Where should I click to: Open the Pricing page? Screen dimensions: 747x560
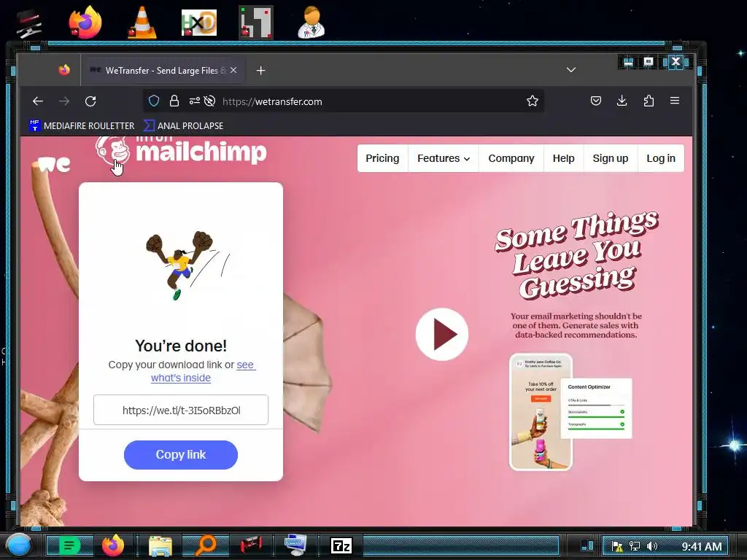pyautogui.click(x=382, y=158)
